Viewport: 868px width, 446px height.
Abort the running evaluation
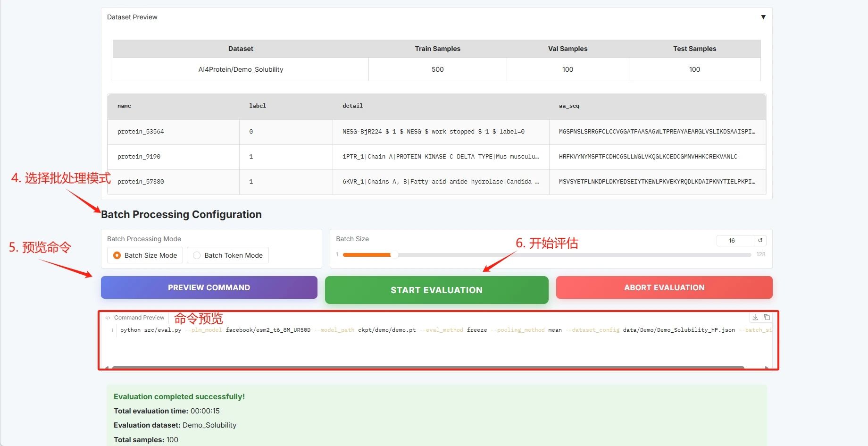664,287
